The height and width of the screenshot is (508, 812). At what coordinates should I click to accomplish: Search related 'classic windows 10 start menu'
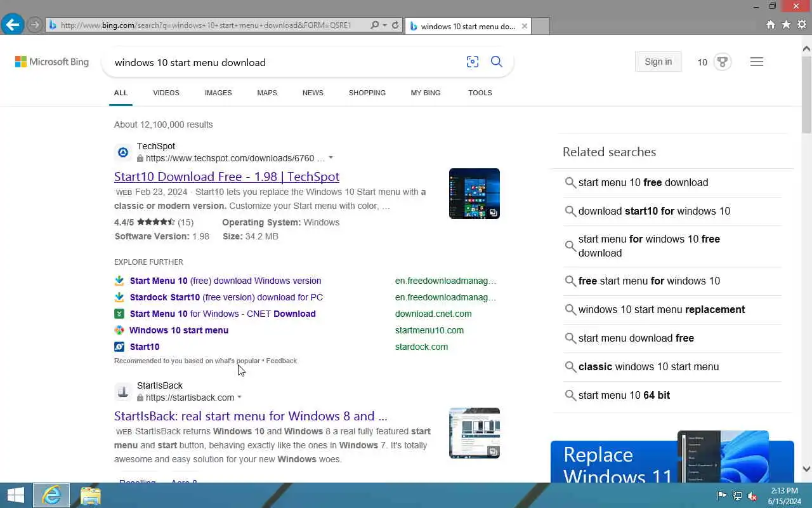point(672,366)
